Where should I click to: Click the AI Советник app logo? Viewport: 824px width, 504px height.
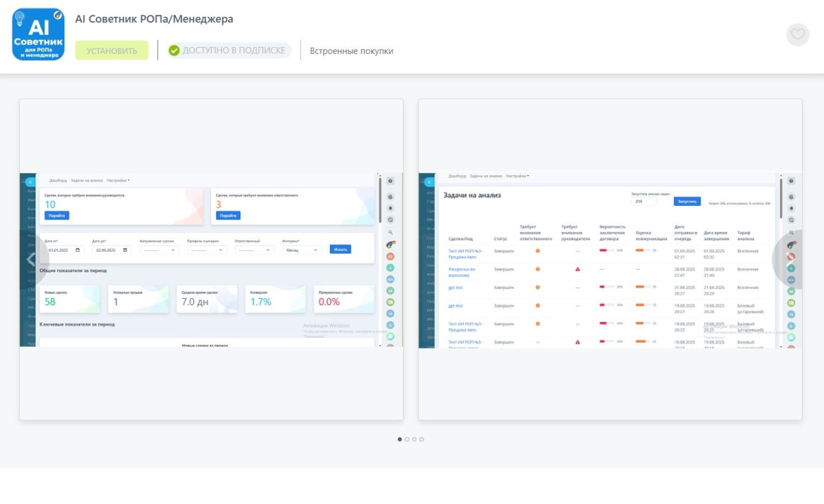[x=39, y=35]
